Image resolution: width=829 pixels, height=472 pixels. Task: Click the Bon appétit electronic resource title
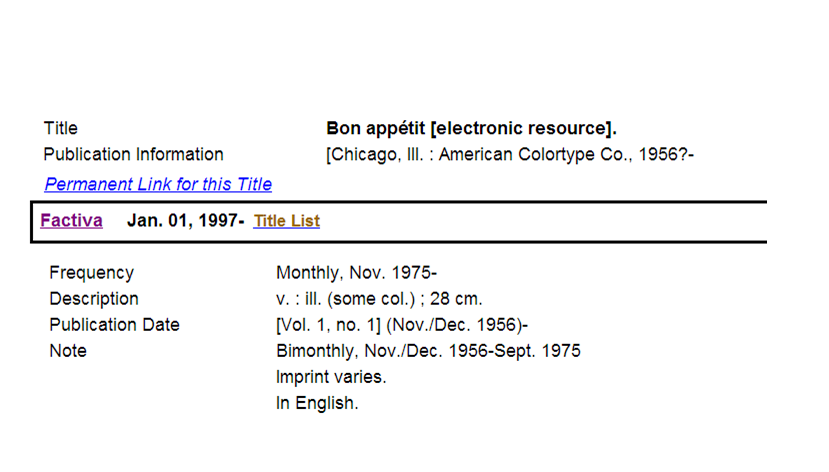click(x=471, y=128)
